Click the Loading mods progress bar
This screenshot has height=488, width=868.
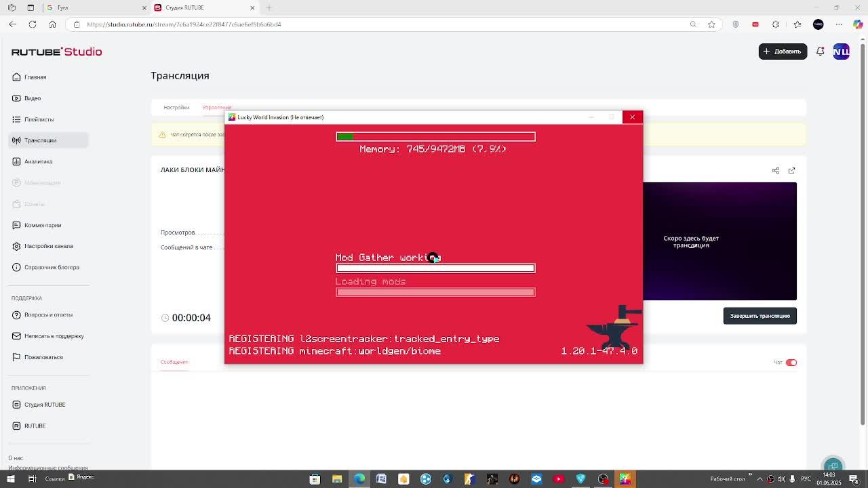tap(435, 292)
